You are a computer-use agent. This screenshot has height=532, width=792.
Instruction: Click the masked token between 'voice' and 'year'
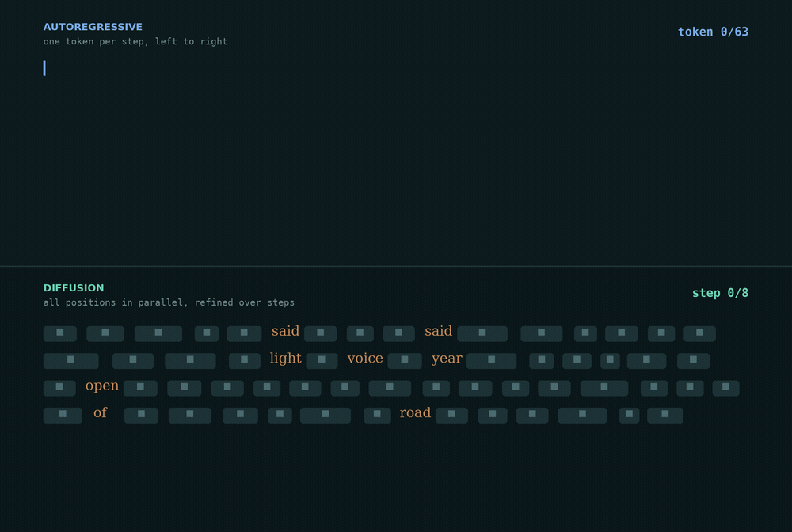pos(405,361)
